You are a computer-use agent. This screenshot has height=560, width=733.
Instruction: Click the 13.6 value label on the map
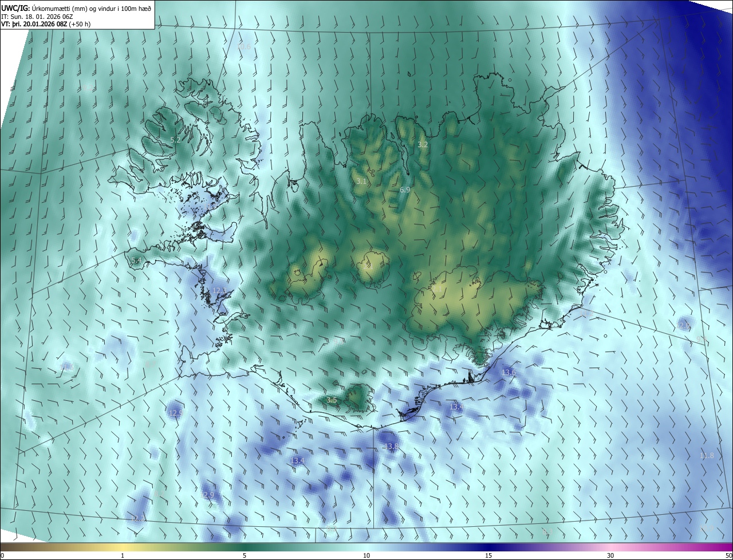[x=509, y=372]
